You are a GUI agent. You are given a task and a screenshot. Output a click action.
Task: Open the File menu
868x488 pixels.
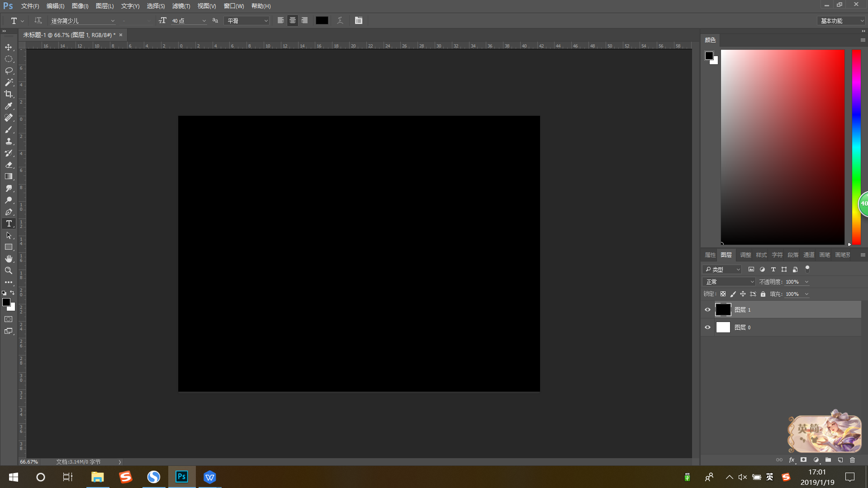tap(30, 6)
